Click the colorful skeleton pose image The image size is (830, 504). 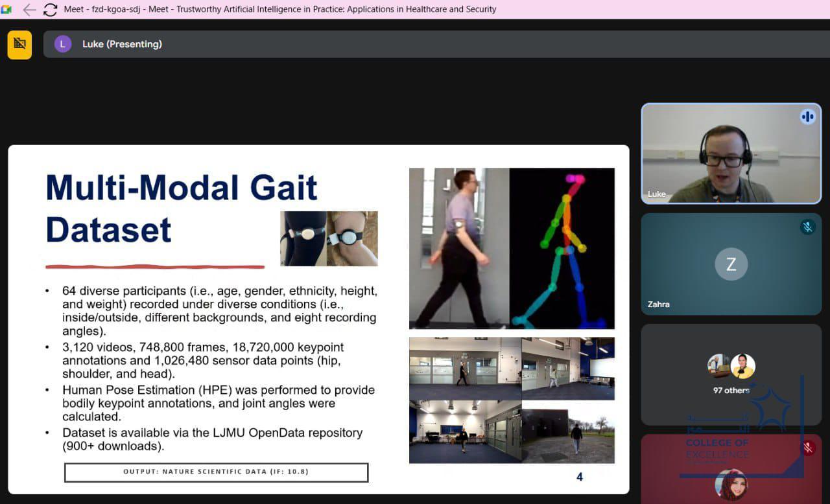coord(562,248)
